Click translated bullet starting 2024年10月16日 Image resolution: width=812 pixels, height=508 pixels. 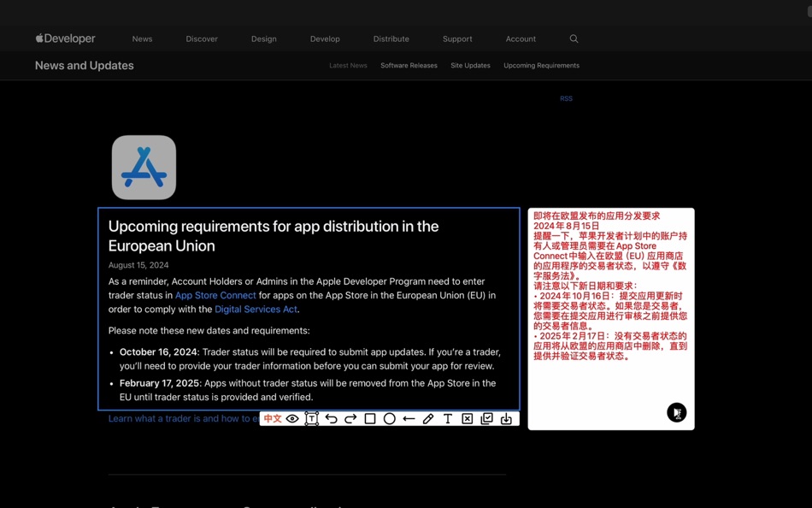coord(610,311)
